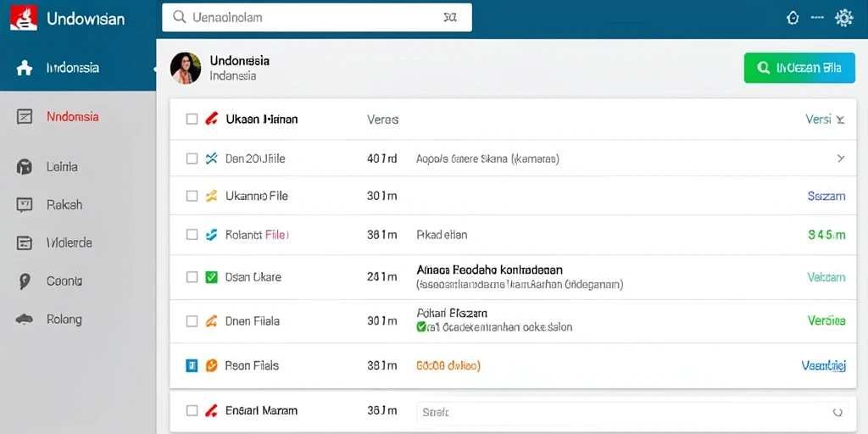Viewport: 868px width, 434px height.
Task: Click the orange icon on Reon Filals row
Action: pos(211,365)
